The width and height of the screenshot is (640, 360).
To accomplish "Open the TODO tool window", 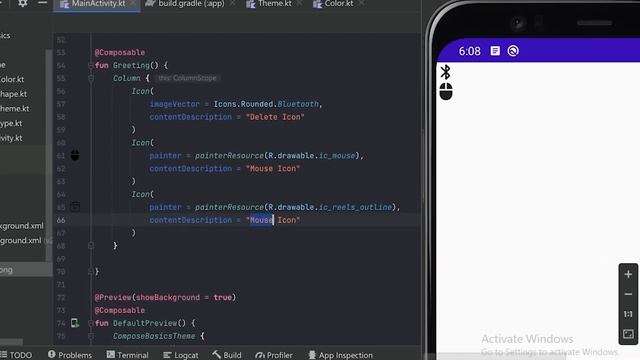I will [16, 355].
